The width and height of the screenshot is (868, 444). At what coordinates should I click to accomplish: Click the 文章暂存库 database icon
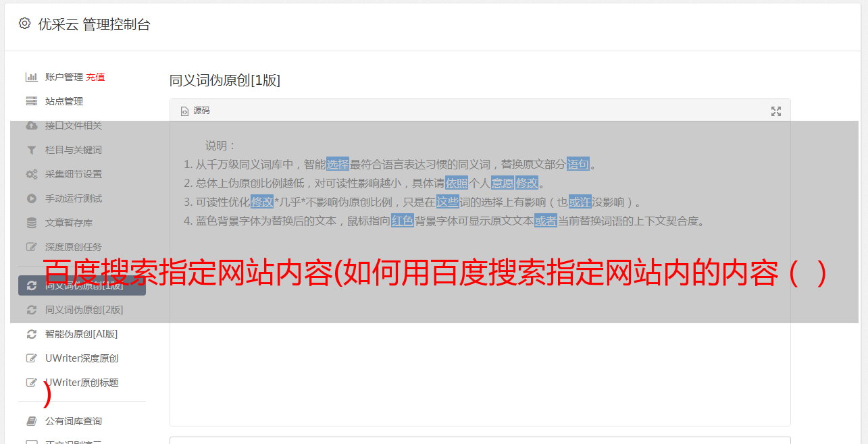(x=31, y=223)
